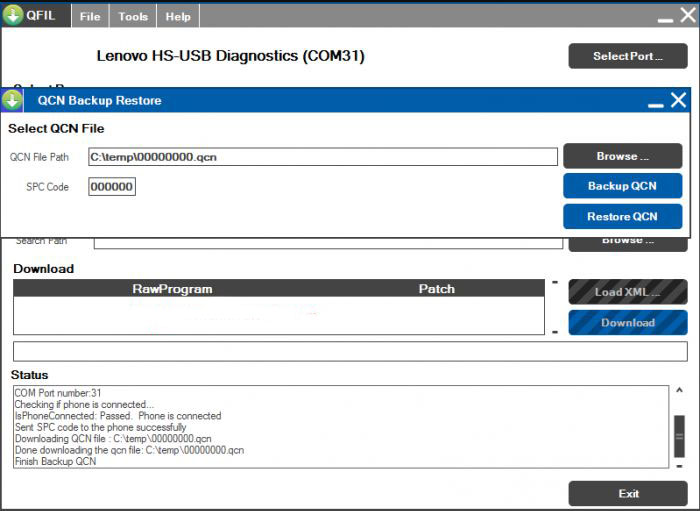Click the Backup QCN button

point(623,186)
